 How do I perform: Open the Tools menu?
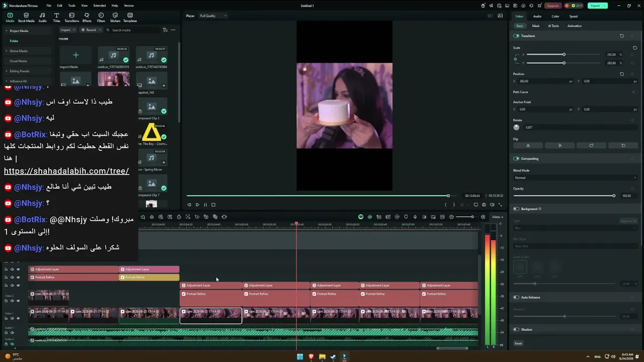pos(71,6)
